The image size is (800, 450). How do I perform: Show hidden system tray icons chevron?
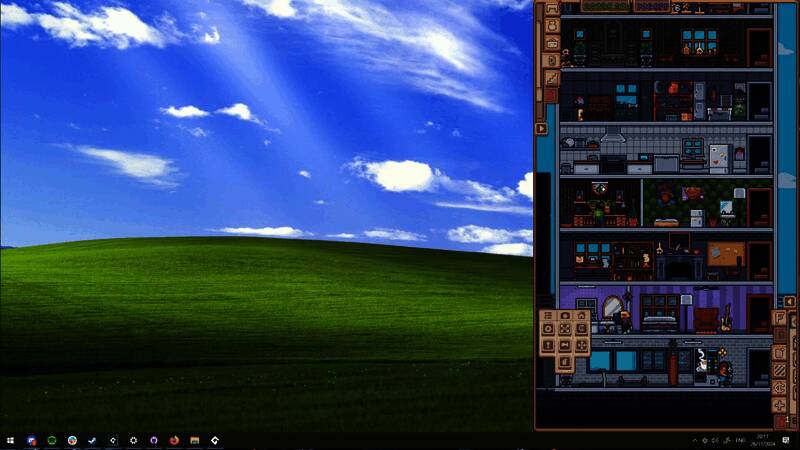pyautogui.click(x=694, y=440)
